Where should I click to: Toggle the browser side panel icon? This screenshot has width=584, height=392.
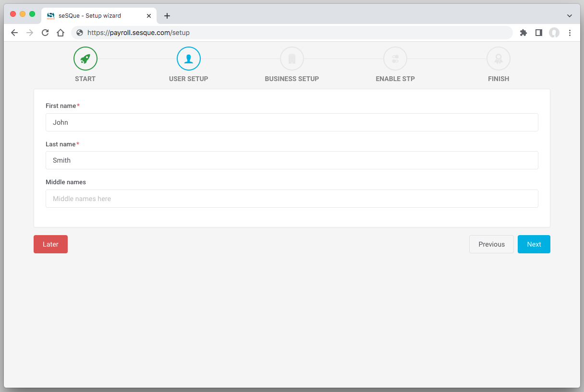[539, 33]
